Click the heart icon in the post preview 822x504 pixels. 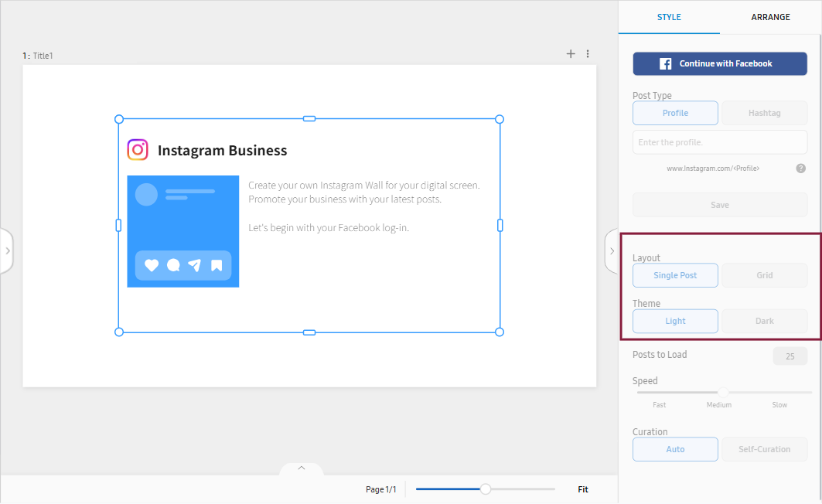point(152,266)
